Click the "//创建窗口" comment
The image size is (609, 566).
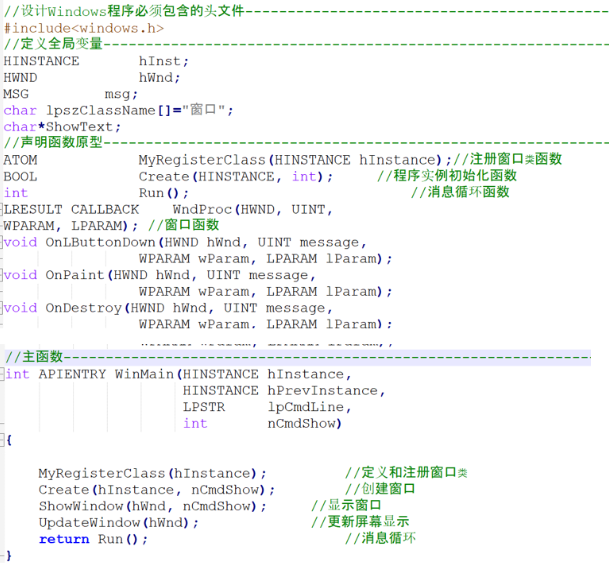tap(380, 489)
